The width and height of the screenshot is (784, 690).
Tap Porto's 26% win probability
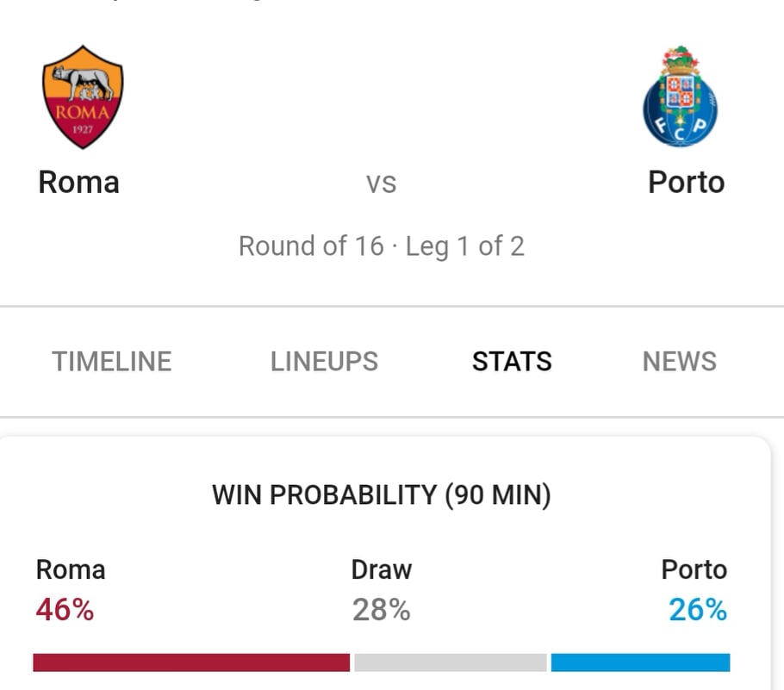(698, 610)
